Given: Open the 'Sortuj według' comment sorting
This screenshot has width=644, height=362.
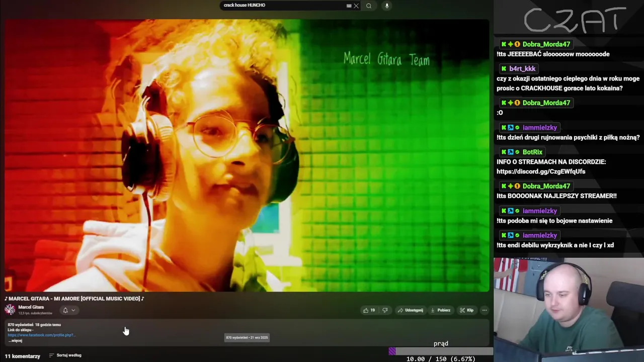Looking at the screenshot, I should click(65, 355).
